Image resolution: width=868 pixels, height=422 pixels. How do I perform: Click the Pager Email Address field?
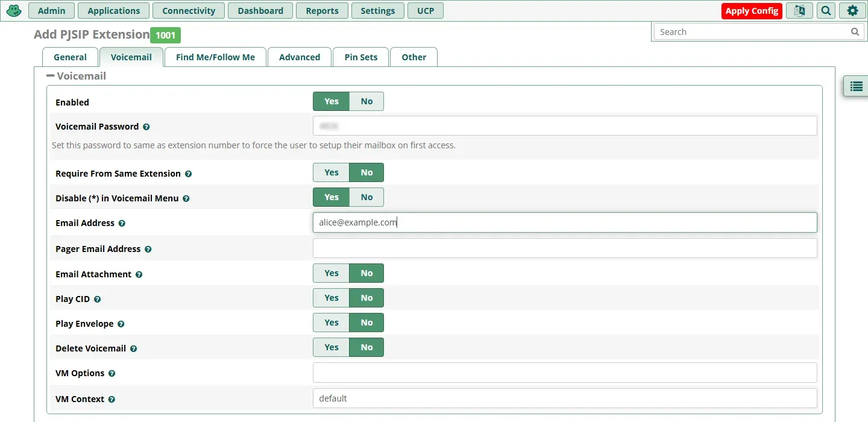point(565,248)
